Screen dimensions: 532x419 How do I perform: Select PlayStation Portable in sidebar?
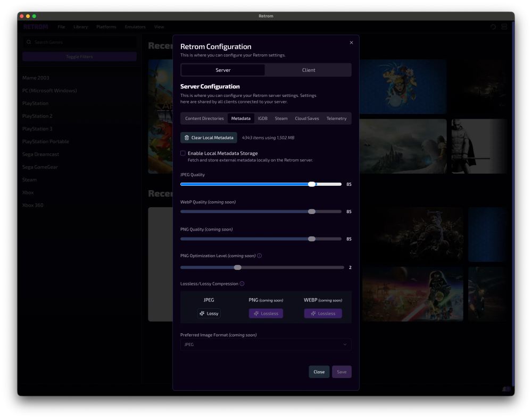click(x=45, y=142)
